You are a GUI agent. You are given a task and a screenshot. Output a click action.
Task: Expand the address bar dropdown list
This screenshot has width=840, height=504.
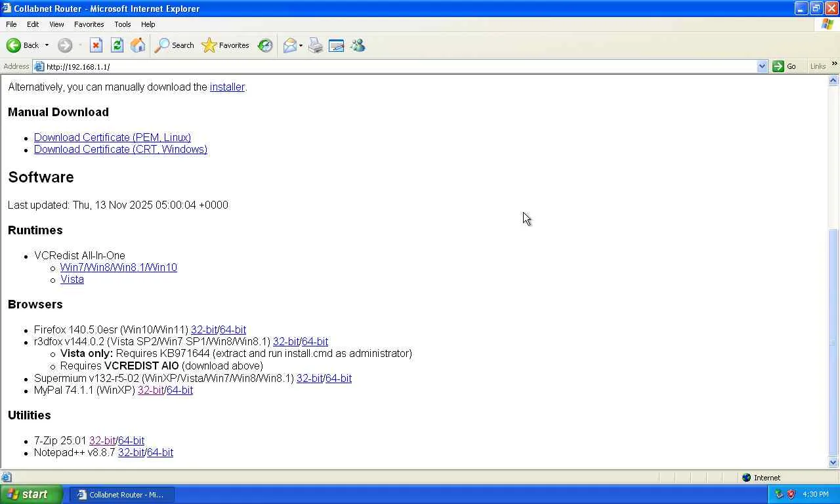coord(762,66)
